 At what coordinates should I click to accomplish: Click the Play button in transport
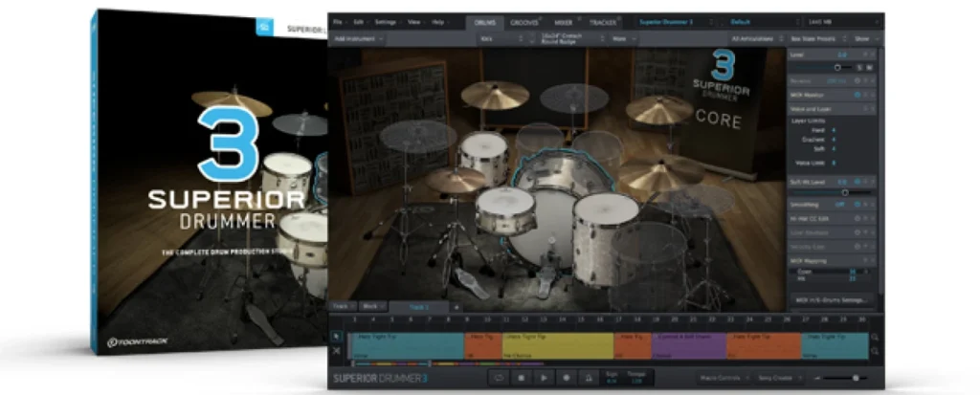click(545, 379)
